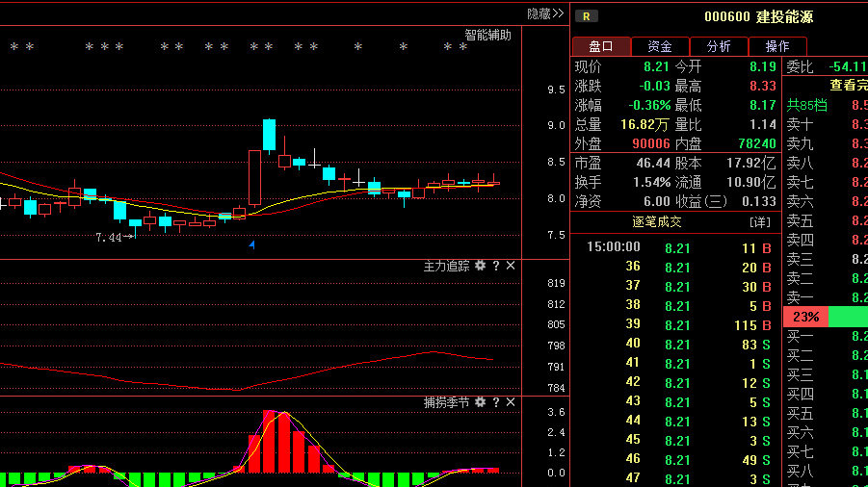Click the 逐笔成交 section header
Viewport: 868px width, 487px height.
[x=656, y=221]
